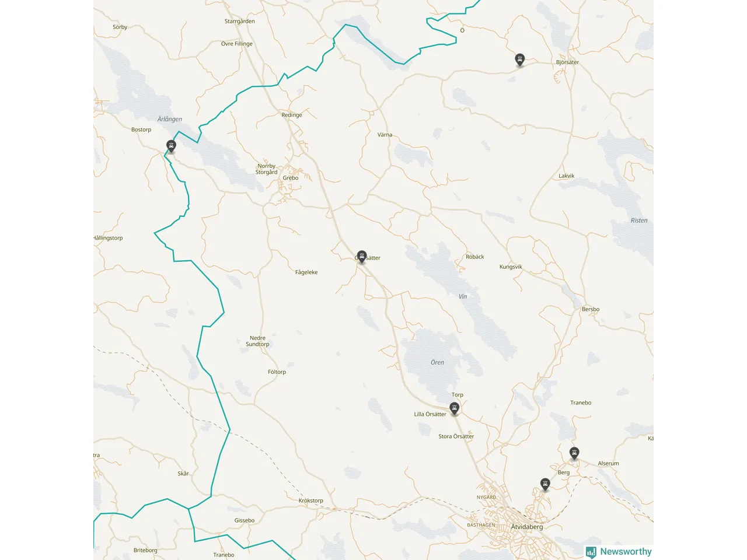Click the Newsworthy chart logo icon
The image size is (747, 560).
(x=591, y=552)
